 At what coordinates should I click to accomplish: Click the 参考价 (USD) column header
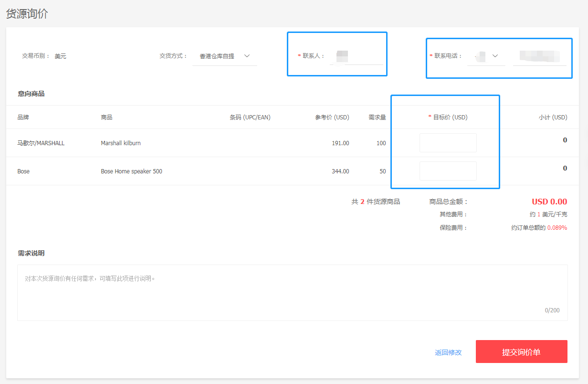coord(332,117)
